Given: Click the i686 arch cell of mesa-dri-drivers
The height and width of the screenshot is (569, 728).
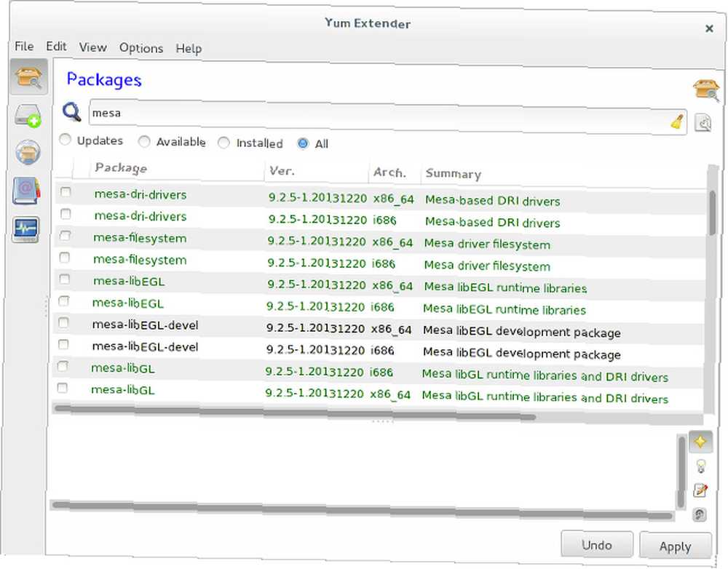Looking at the screenshot, I should [384, 220].
